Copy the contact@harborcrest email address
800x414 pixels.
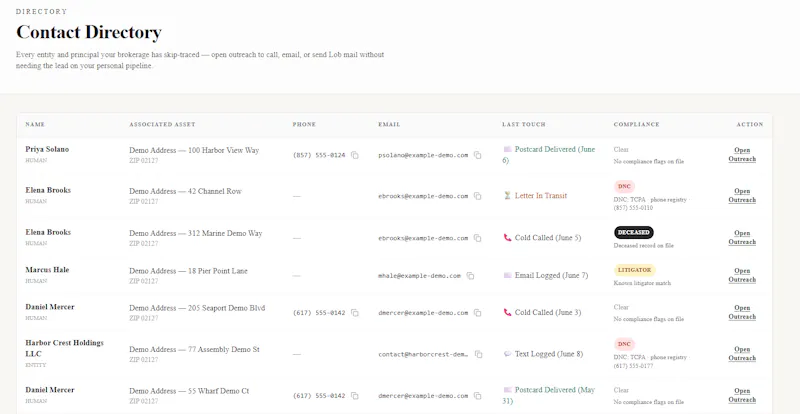[x=478, y=354]
